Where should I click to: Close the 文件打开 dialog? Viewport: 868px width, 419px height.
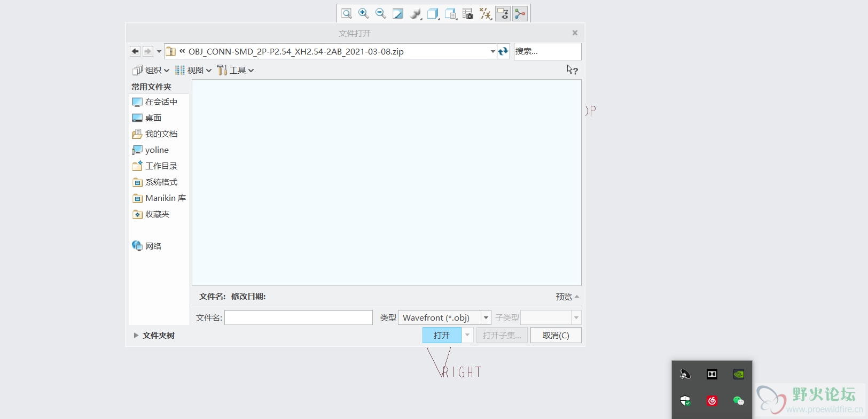click(x=575, y=33)
